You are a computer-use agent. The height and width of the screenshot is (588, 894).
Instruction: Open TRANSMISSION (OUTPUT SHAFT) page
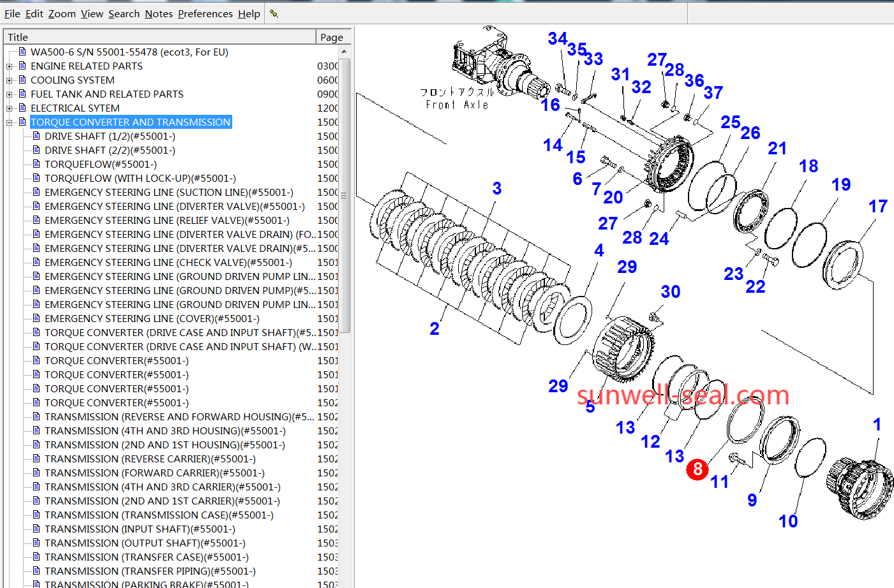tap(145, 543)
